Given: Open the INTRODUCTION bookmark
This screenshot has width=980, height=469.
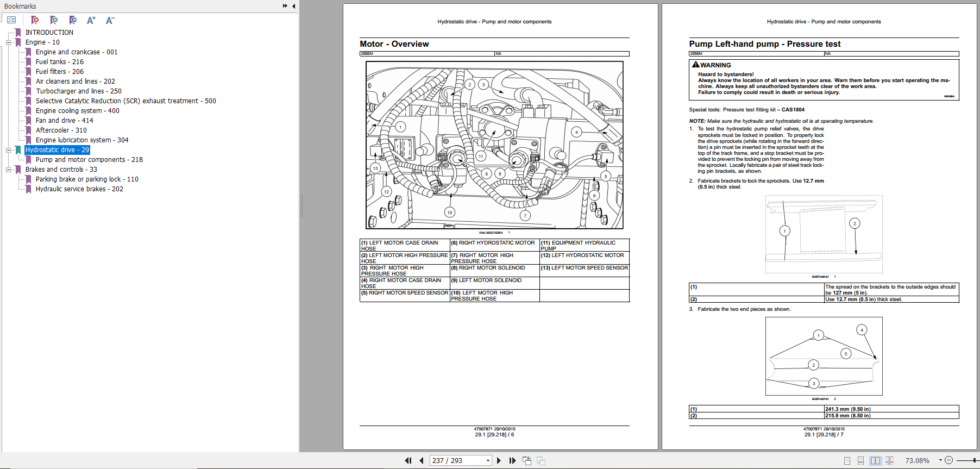Looking at the screenshot, I should click(x=49, y=33).
